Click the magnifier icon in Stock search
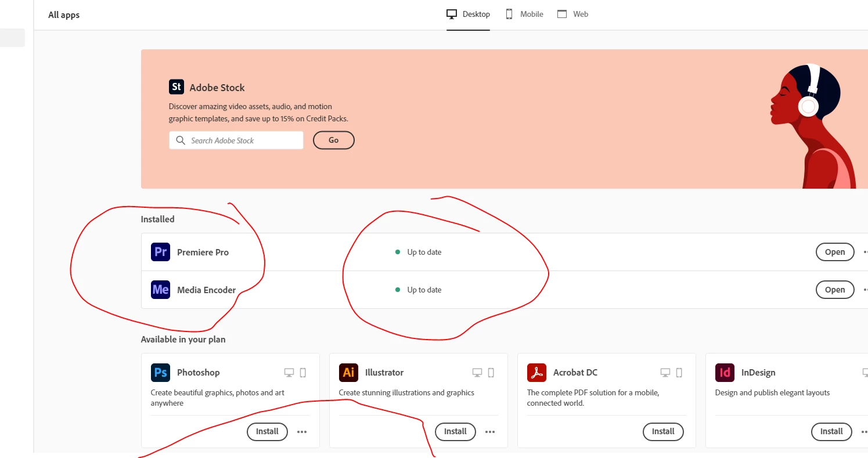The height and width of the screenshot is (458, 868). pyautogui.click(x=181, y=140)
